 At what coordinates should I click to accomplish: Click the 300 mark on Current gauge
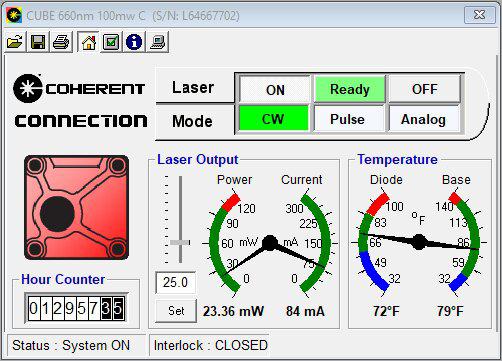[294, 209]
